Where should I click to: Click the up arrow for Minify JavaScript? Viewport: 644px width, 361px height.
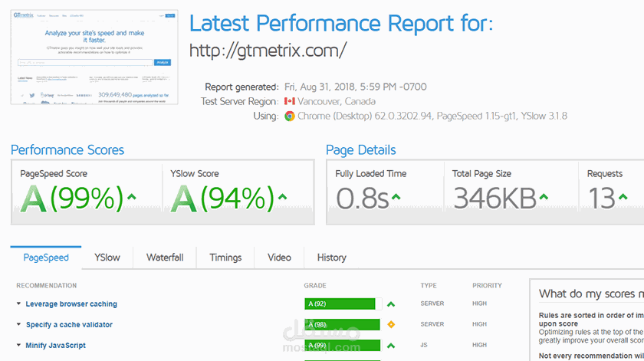tap(391, 346)
